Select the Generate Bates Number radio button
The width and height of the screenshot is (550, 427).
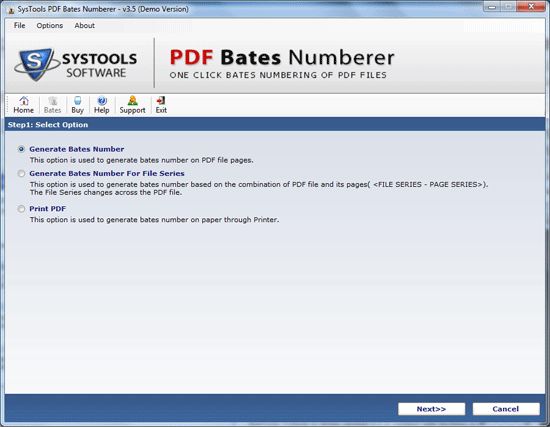coord(21,149)
